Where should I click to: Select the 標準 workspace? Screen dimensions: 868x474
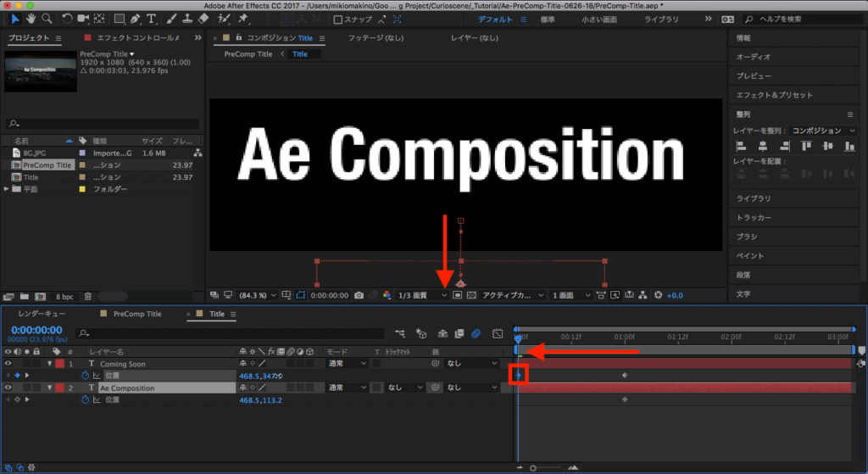pyautogui.click(x=548, y=20)
